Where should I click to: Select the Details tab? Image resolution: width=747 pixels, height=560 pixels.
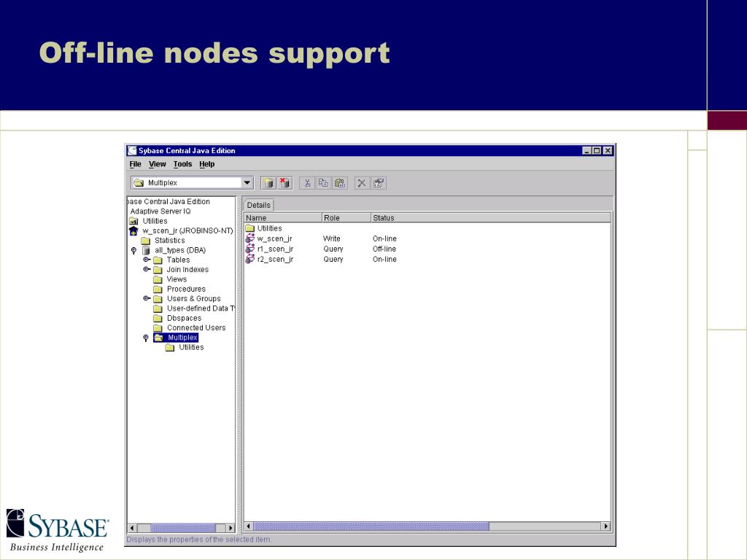(x=259, y=205)
